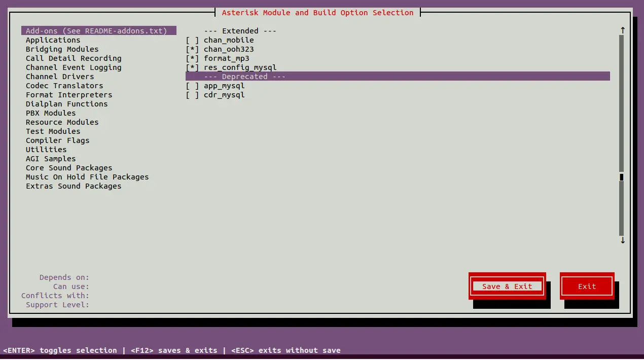Open Channel Drivers category
The width and height of the screenshot is (644, 360).
(x=60, y=77)
